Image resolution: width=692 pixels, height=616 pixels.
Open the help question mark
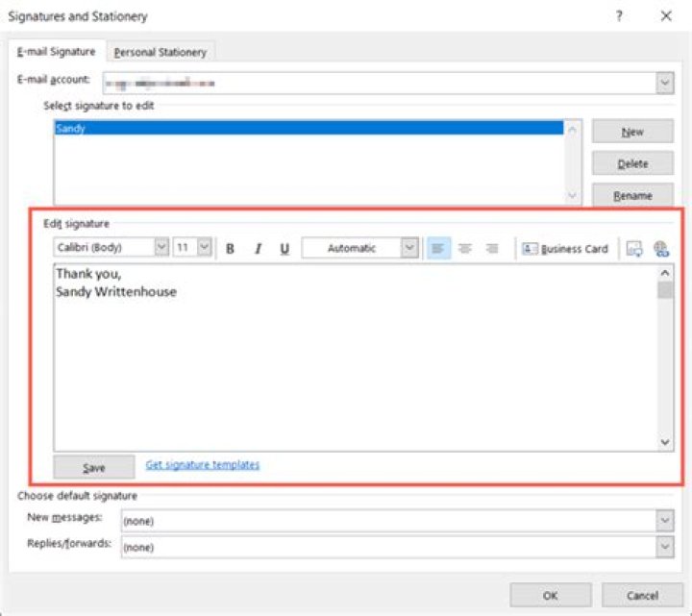tap(620, 16)
